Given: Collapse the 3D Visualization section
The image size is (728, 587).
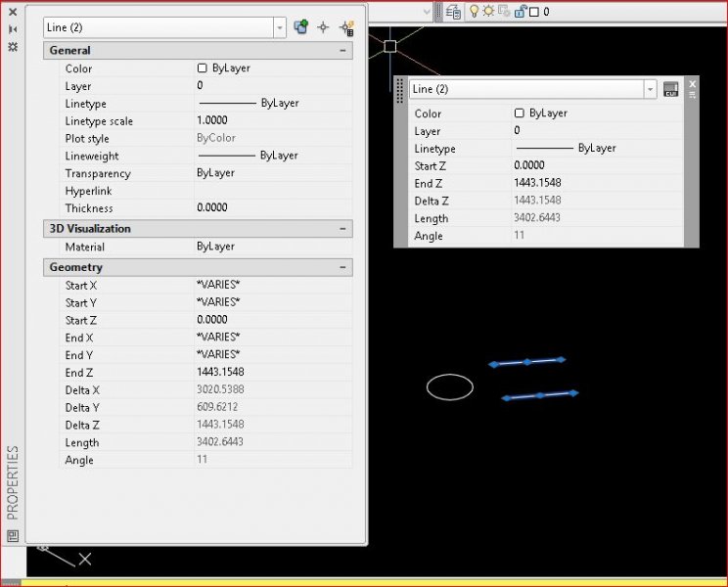Looking at the screenshot, I should tap(342, 229).
